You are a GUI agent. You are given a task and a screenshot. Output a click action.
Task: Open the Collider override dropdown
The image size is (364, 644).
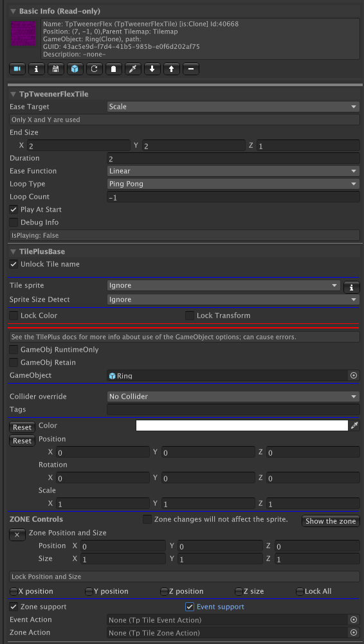pos(233,397)
